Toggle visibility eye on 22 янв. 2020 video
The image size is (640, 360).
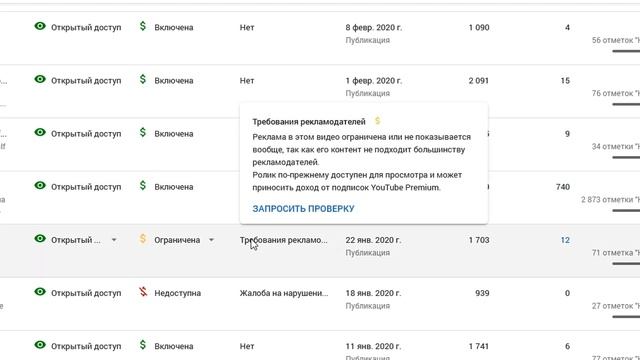click(40, 238)
